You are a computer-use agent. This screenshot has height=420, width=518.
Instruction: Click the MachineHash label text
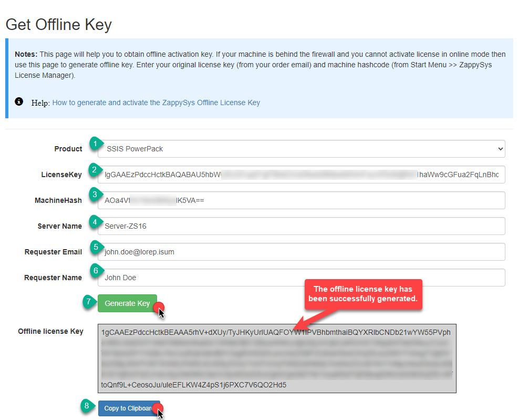(58, 201)
